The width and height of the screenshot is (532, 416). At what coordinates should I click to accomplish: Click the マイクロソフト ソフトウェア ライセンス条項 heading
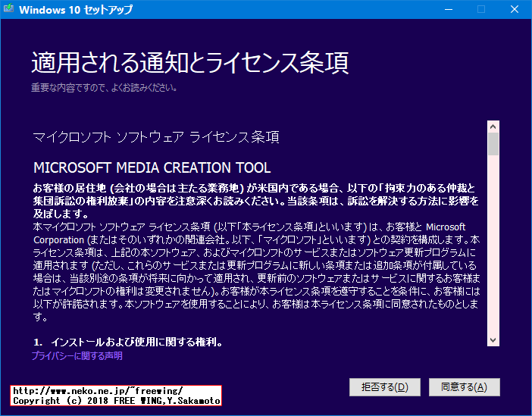tap(156, 137)
